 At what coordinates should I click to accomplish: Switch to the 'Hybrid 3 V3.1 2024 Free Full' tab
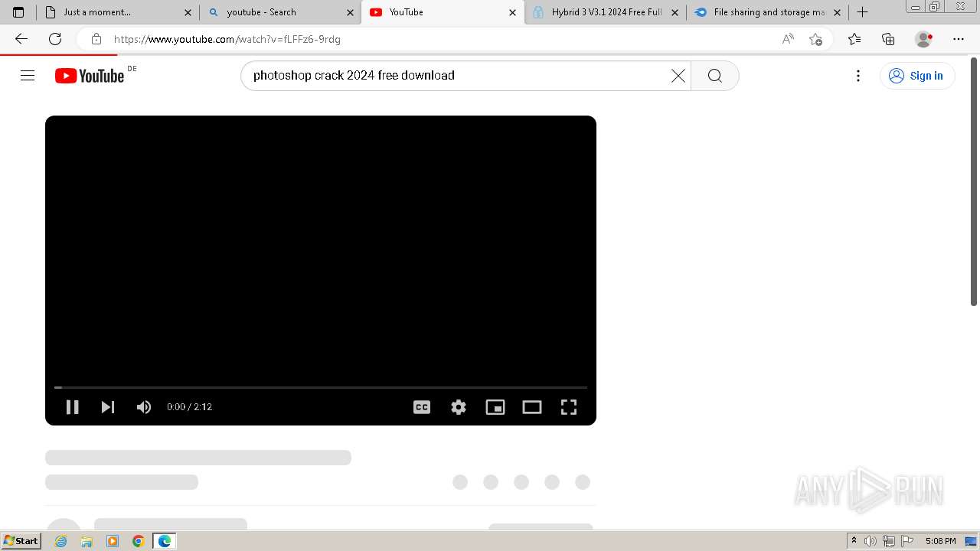click(606, 12)
